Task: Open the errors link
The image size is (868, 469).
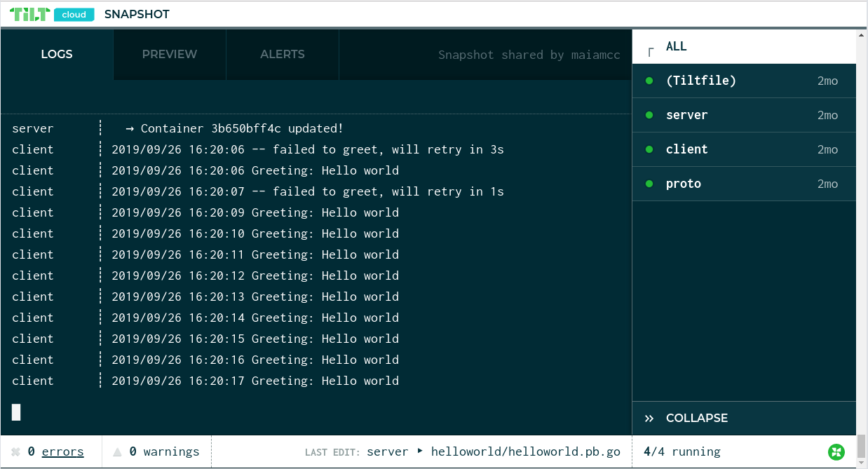Action: pyautogui.click(x=62, y=452)
